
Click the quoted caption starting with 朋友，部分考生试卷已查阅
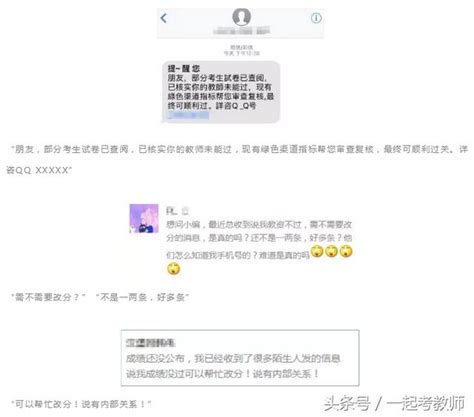coord(239,149)
